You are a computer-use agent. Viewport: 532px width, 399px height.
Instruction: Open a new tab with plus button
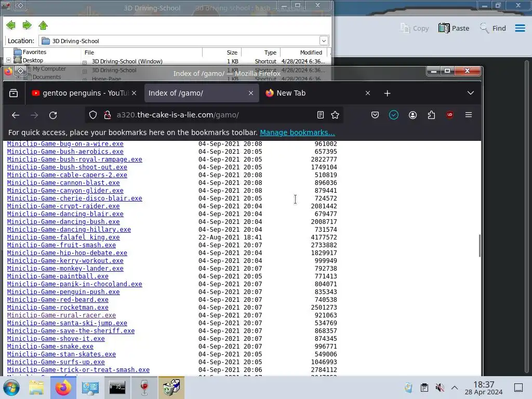tap(387, 93)
